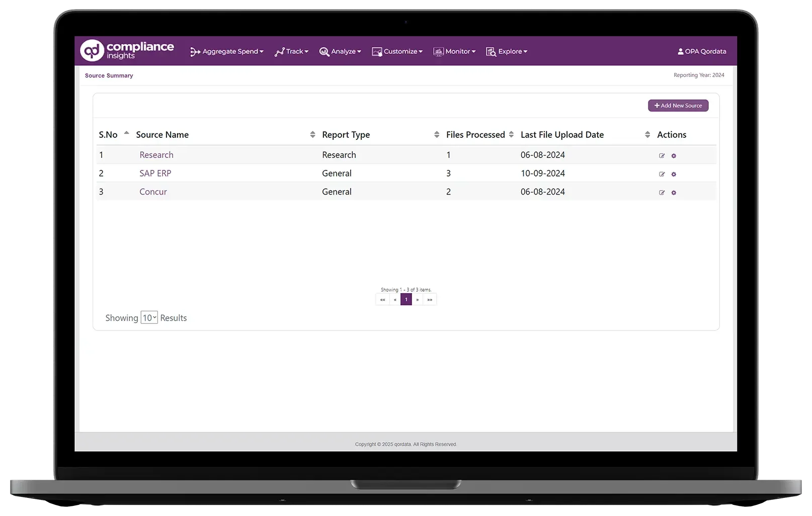Sort by Files Processed sort arrows

[511, 135]
